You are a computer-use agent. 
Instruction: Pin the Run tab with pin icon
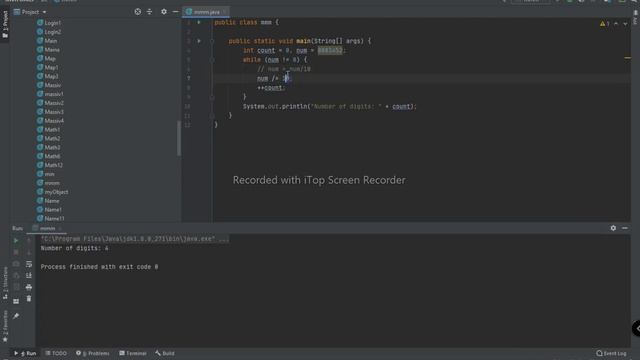point(16,316)
